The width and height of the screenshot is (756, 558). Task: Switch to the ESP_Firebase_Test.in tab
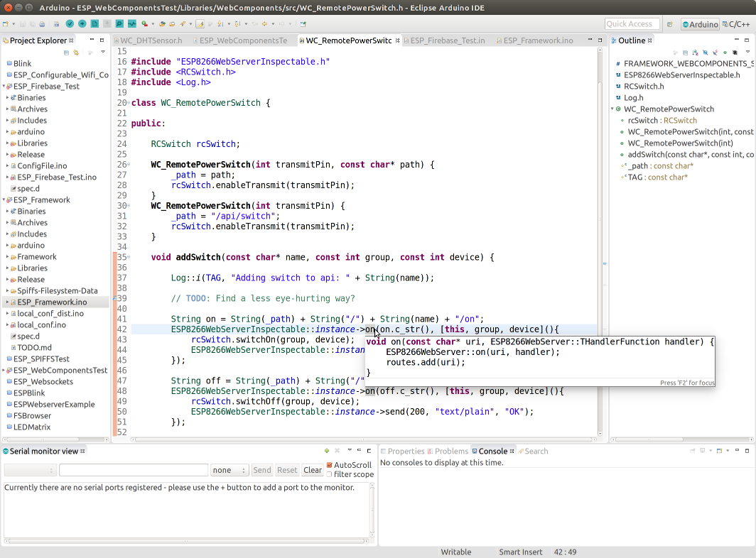(x=444, y=40)
